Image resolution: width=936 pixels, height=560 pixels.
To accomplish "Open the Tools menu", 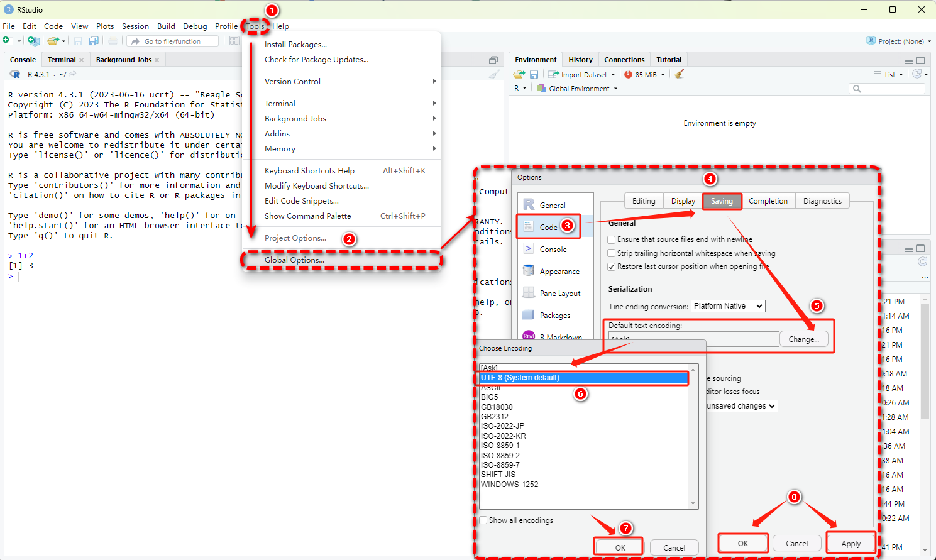I will tap(255, 26).
